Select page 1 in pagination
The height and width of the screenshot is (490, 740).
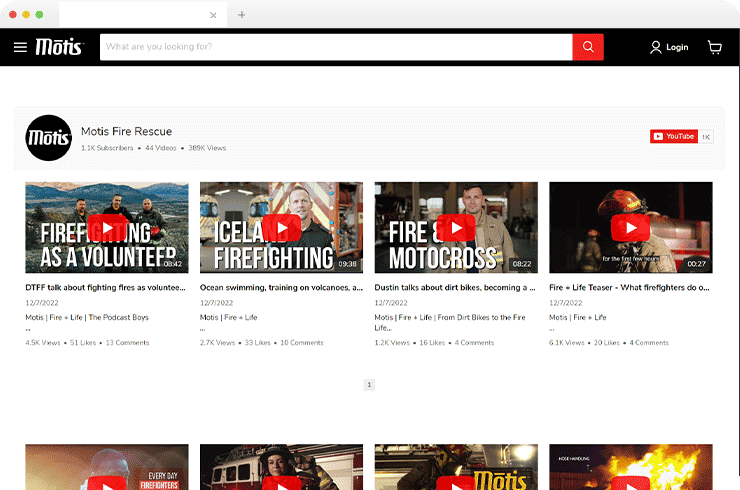(x=369, y=384)
